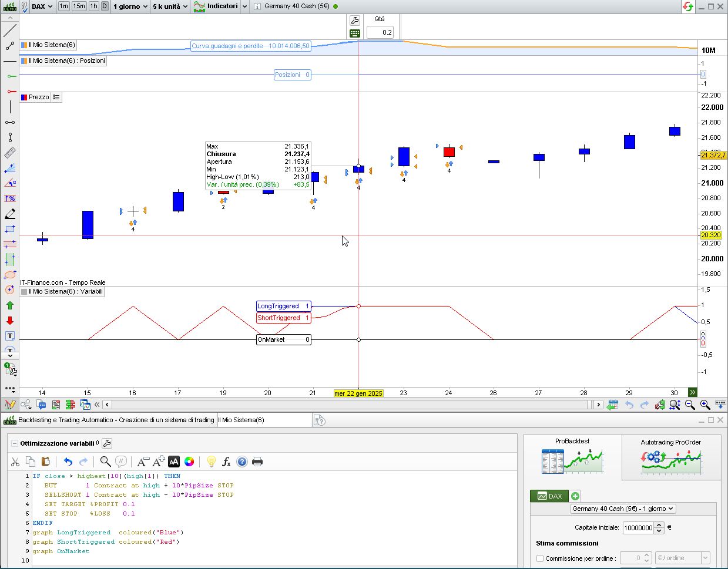Cut selected code with scissors icon
728x569 pixels.
point(15,462)
